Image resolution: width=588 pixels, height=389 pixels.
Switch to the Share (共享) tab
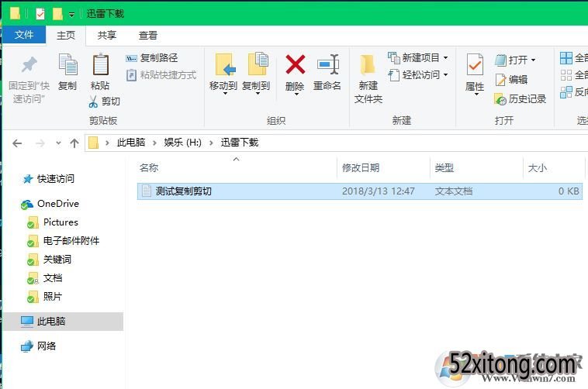pos(107,35)
